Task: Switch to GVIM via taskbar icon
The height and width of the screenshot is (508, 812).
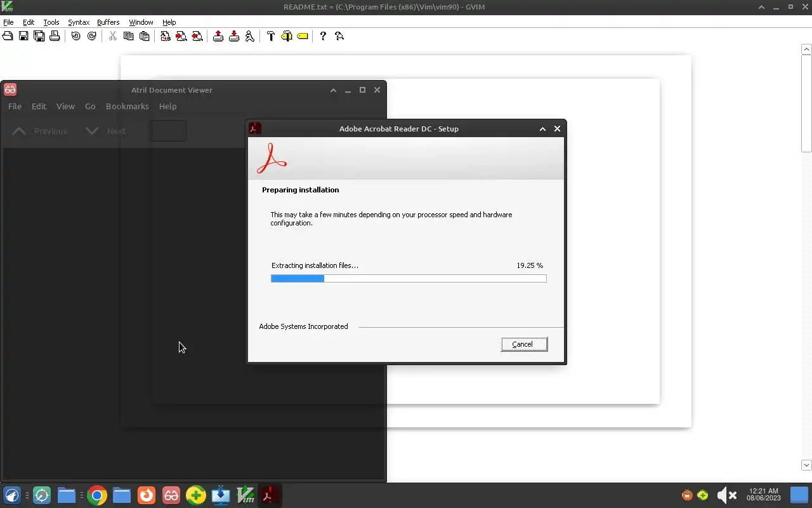Action: click(x=246, y=495)
